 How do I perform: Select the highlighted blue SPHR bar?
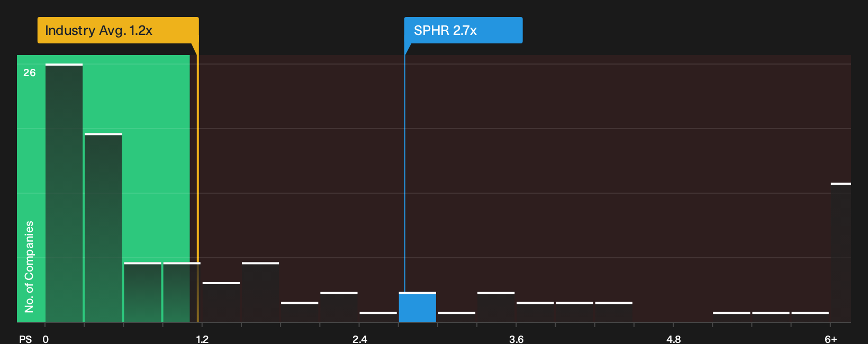click(x=418, y=307)
